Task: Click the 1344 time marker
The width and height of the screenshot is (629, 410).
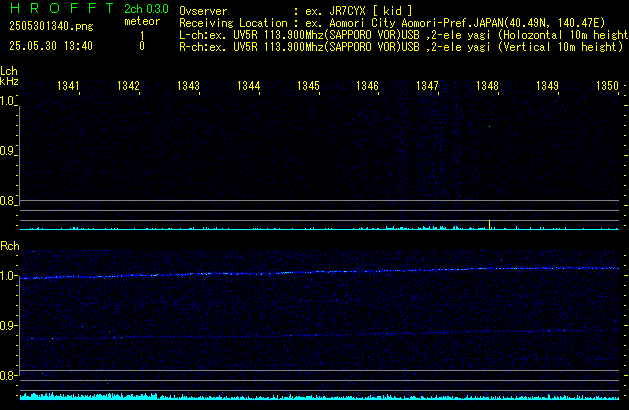Action: click(x=248, y=86)
